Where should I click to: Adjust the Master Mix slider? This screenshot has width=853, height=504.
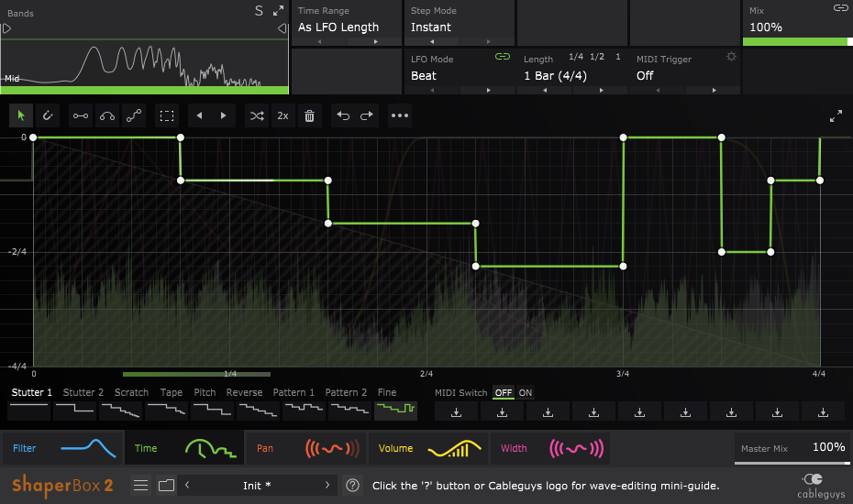tap(792, 463)
